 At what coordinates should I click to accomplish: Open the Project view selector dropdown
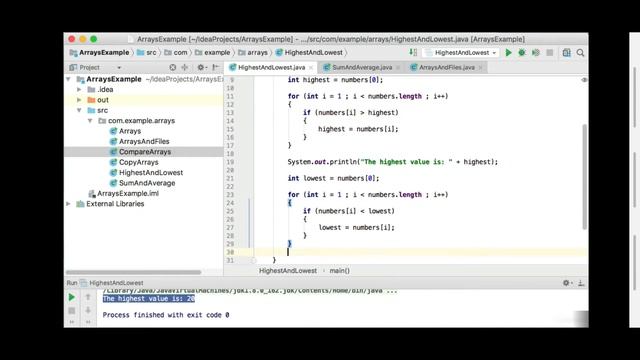point(119,67)
